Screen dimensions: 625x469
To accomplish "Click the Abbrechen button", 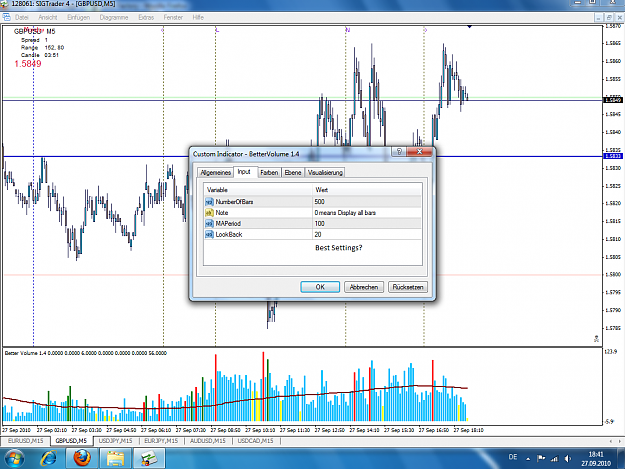I will (x=364, y=287).
